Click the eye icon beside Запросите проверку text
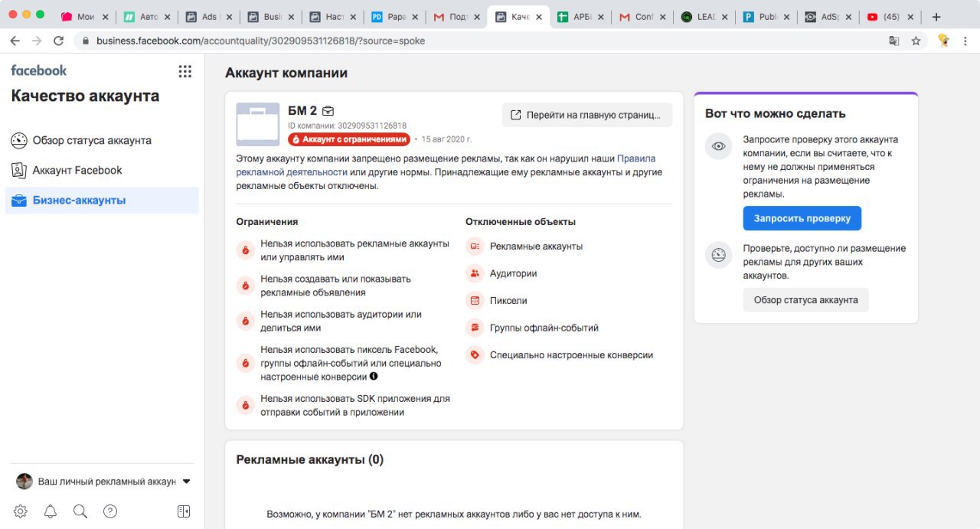The height and width of the screenshot is (529, 980). (x=718, y=146)
